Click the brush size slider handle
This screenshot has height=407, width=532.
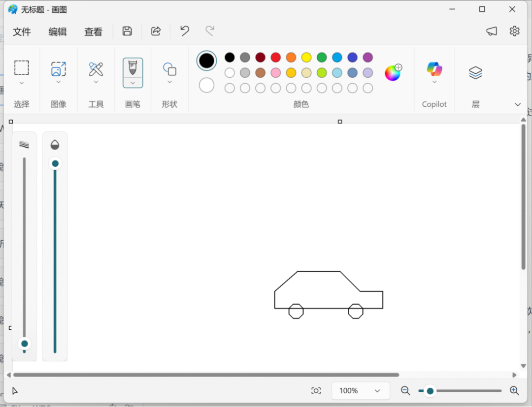coord(25,344)
